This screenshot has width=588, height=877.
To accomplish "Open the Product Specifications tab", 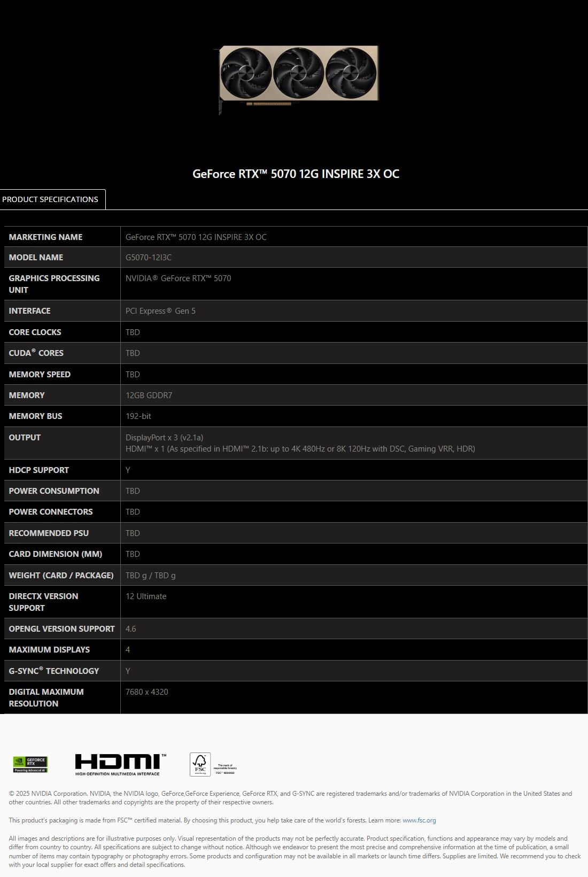I will coord(52,199).
